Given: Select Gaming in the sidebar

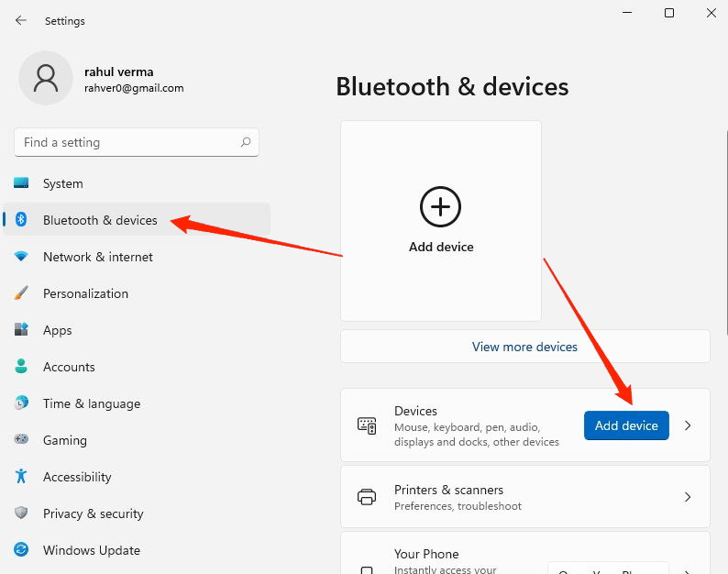Looking at the screenshot, I should pyautogui.click(x=64, y=440).
